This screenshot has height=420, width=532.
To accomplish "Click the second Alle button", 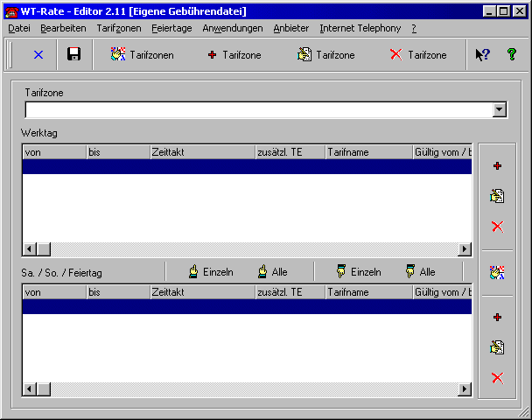I will coord(419,272).
